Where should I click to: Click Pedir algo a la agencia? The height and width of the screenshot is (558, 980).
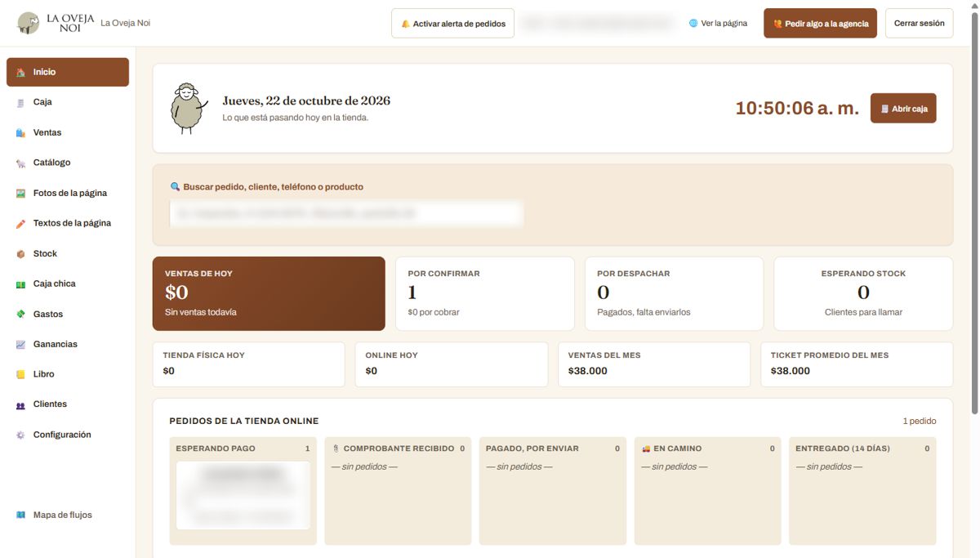click(x=821, y=24)
